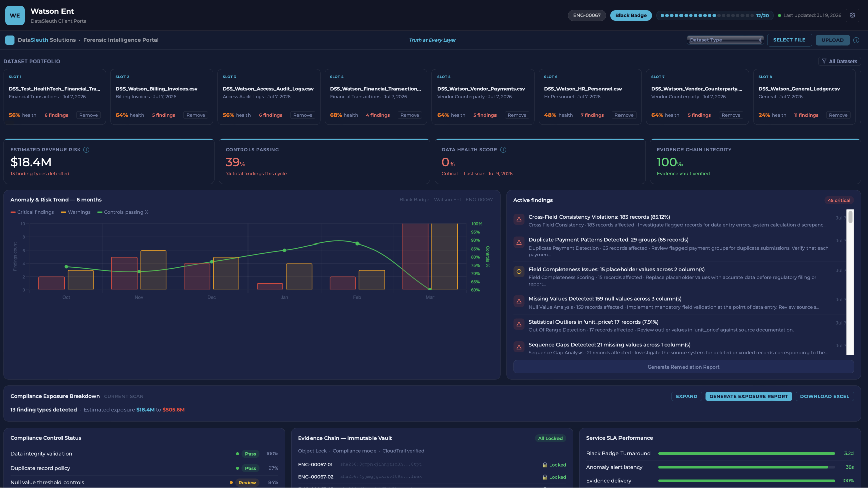Viewport: 868px width, 488px height.
Task: Click warning icon for Sequence Gaps Detected
Action: 519,347
